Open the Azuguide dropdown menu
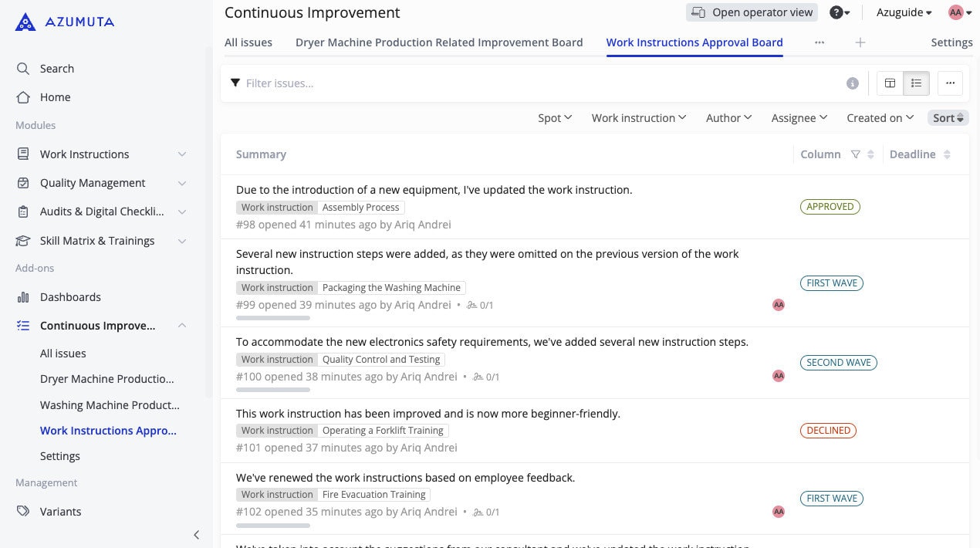This screenshot has width=980, height=548. [x=904, y=12]
